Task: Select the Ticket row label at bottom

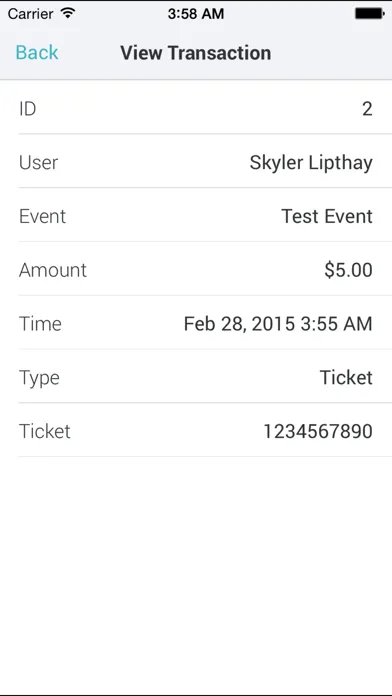Action: (45, 431)
